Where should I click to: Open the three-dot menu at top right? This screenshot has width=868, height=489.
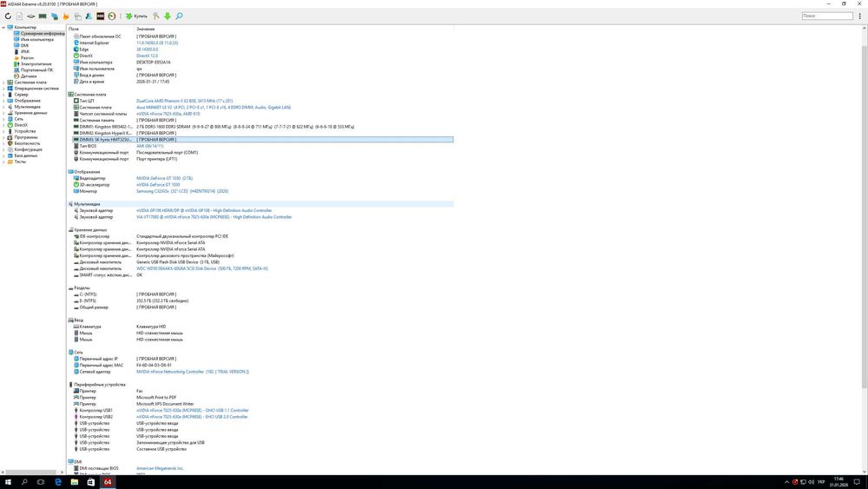pos(859,16)
